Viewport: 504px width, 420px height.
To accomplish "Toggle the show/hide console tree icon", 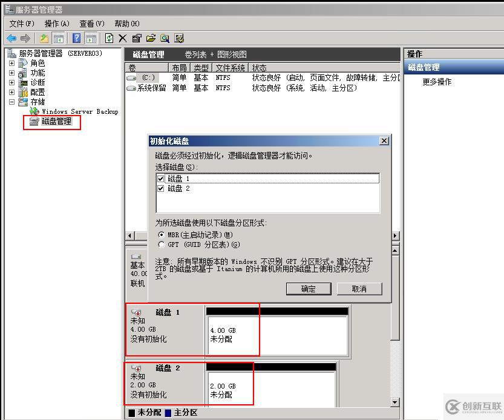I will (58, 39).
